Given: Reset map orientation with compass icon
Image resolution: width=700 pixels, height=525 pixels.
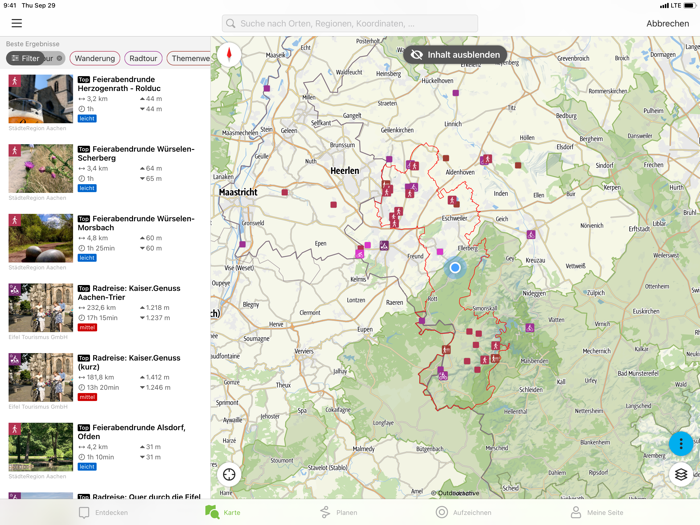Looking at the screenshot, I should click(229, 54).
